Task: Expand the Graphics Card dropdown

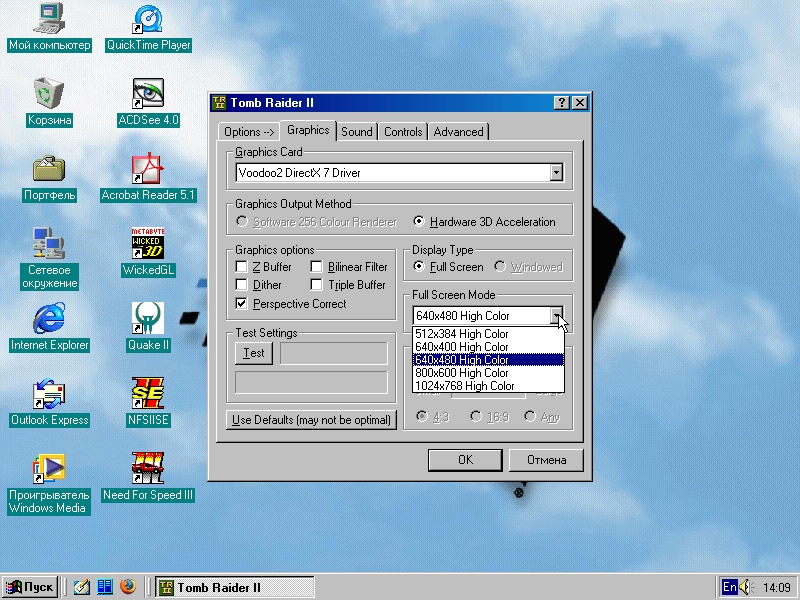Action: coord(556,173)
